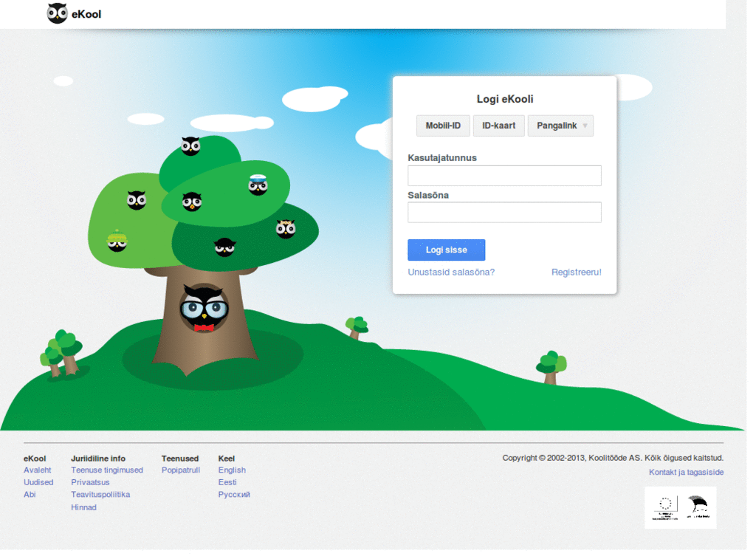Click the Teenused footer heading
Viewport: 756px width, 559px height.
click(180, 458)
